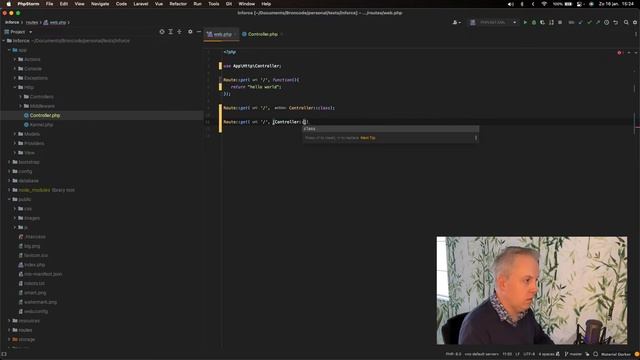Go to next highlighted error arrow
Screen dimensions: 640x360
click(x=636, y=53)
